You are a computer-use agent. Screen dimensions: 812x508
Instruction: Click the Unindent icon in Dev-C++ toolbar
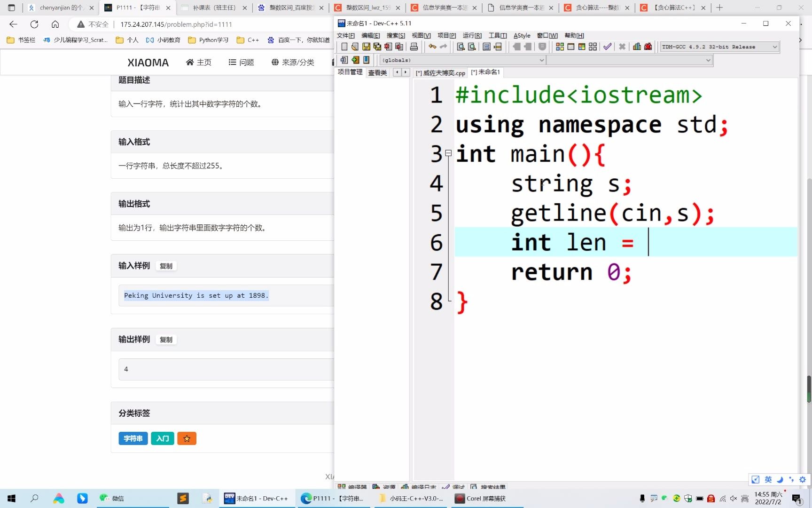[528, 47]
